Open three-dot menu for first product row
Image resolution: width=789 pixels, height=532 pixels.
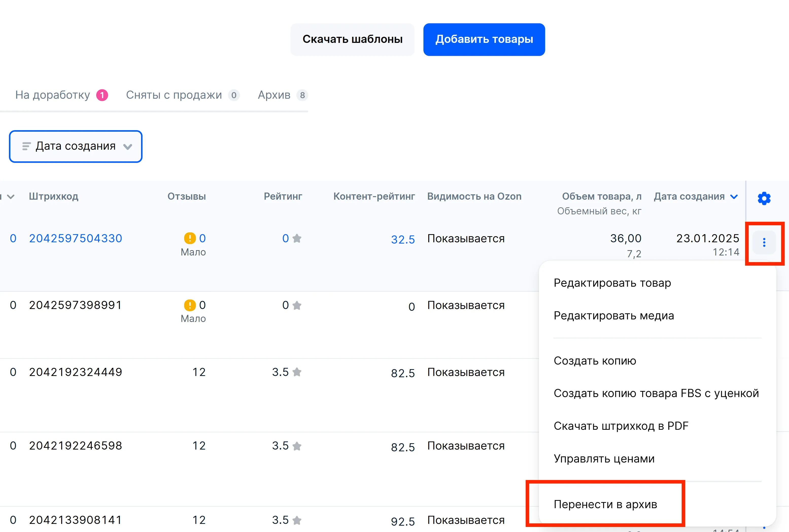764,243
